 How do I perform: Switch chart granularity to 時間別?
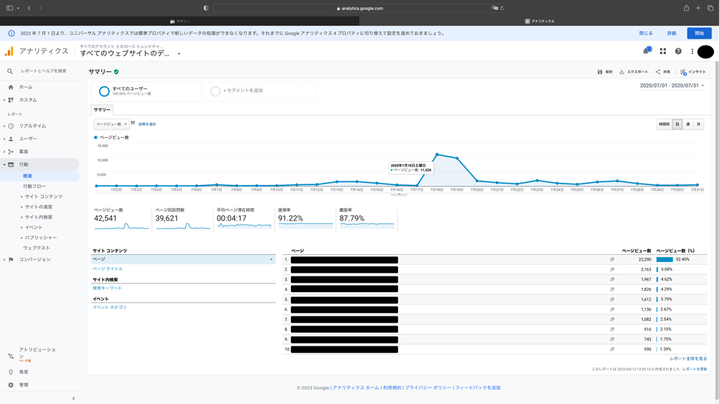(664, 124)
